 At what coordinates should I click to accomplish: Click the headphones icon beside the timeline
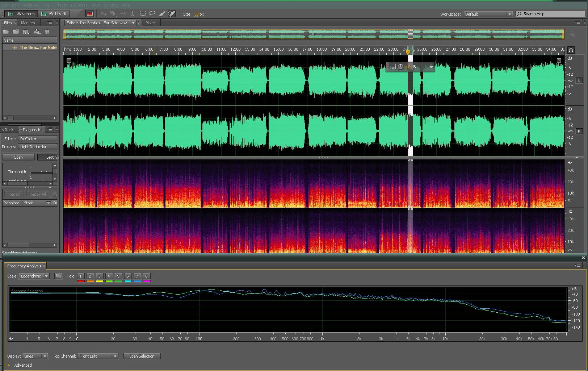571,50
